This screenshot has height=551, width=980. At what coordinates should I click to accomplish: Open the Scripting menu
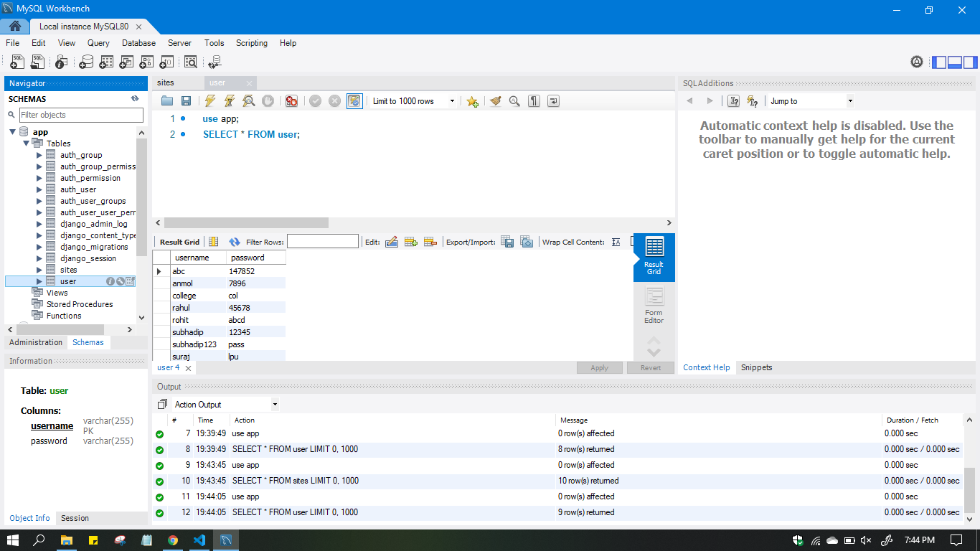(252, 43)
